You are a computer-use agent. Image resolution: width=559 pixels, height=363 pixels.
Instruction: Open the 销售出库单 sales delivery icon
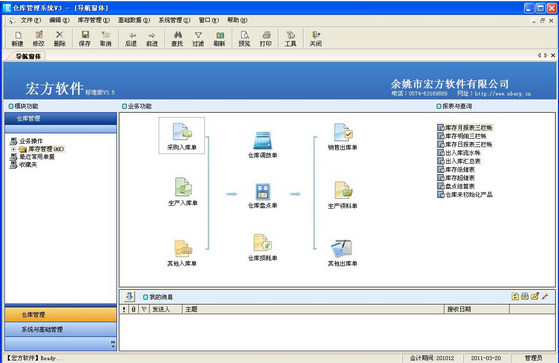343,136
